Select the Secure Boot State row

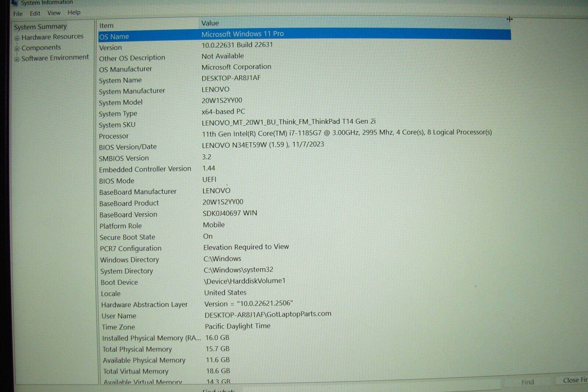click(127, 237)
